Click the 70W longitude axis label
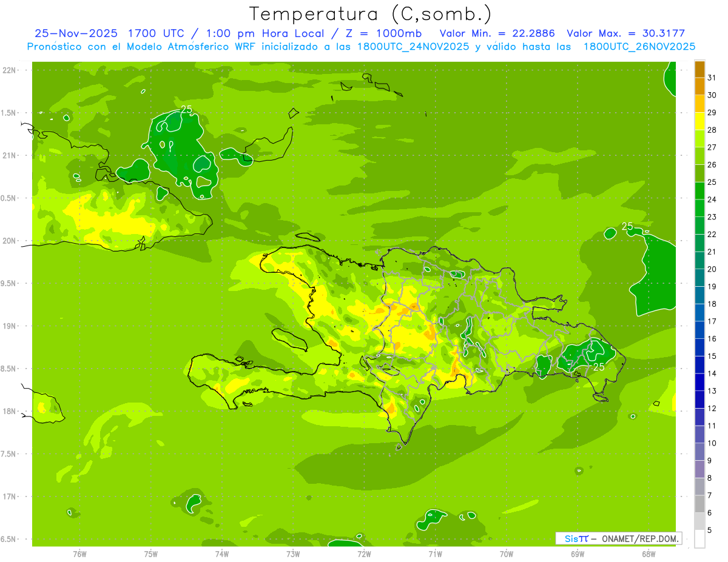Viewport: 728px width, 562px height. click(x=507, y=554)
